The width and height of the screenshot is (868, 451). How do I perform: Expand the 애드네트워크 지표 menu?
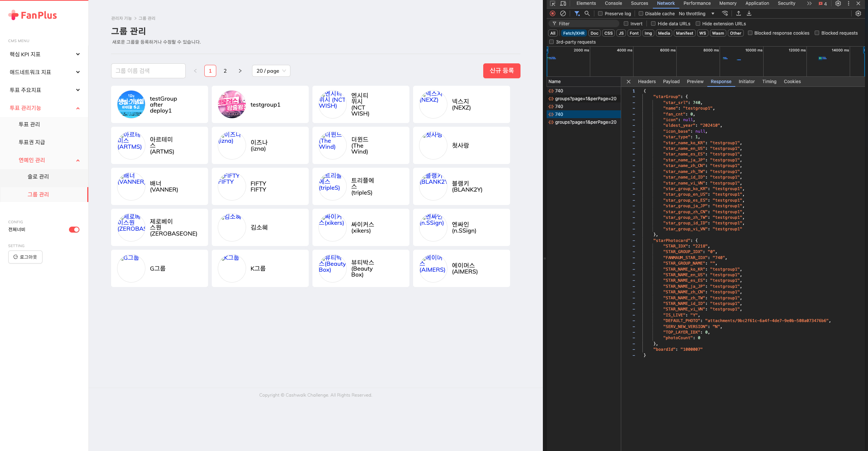(44, 72)
